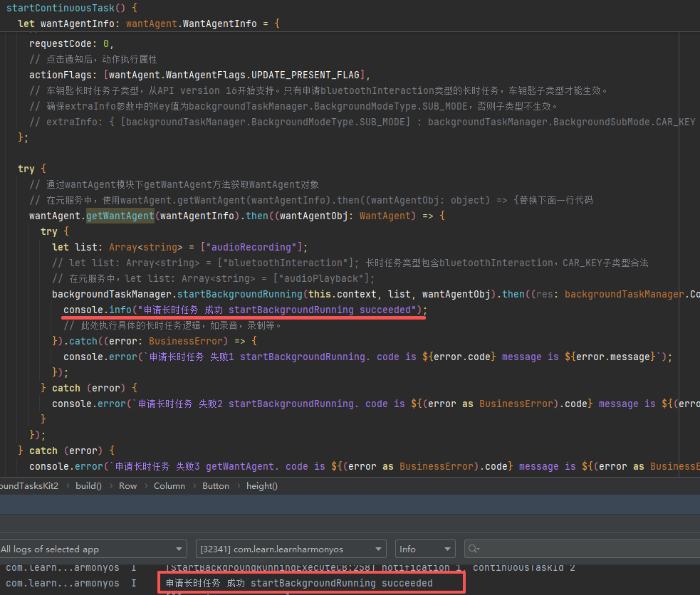Click the getWantAgent method call in code
Image resolution: width=700 pixels, height=595 pixels.
click(120, 216)
